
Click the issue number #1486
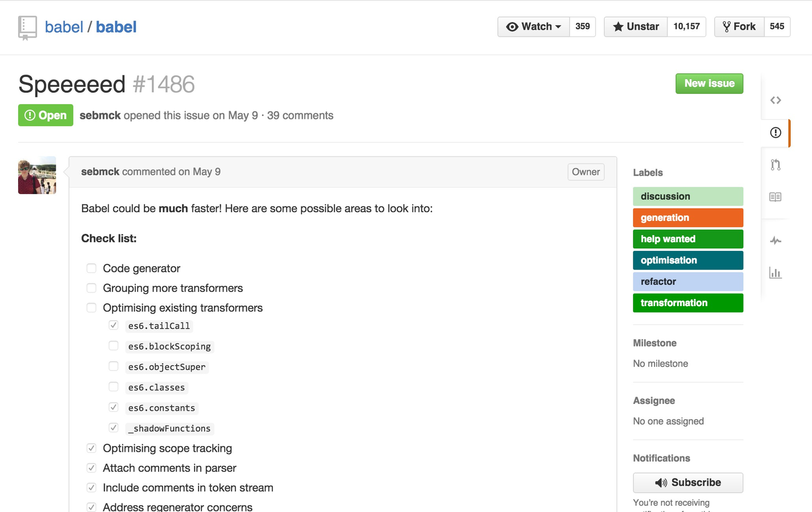click(x=164, y=85)
